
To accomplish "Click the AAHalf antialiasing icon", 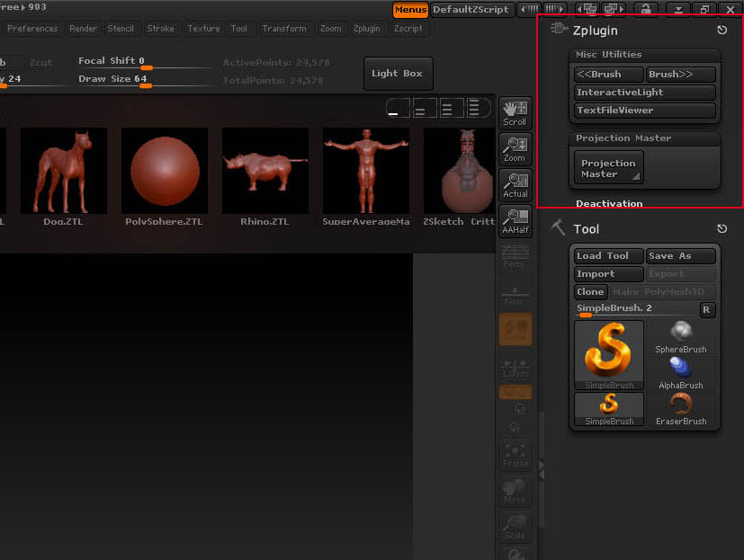I will click(515, 221).
